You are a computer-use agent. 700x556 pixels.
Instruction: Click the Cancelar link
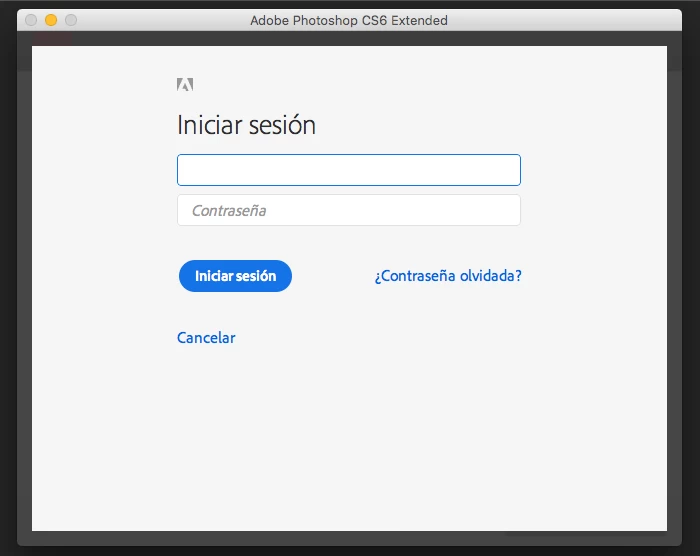coord(206,338)
